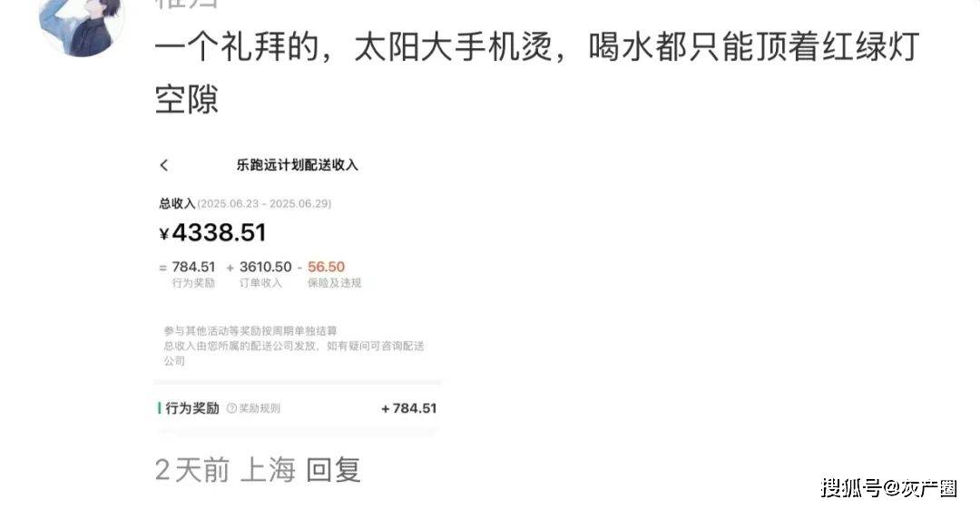Click 回复 to reply to the comment

click(333, 470)
